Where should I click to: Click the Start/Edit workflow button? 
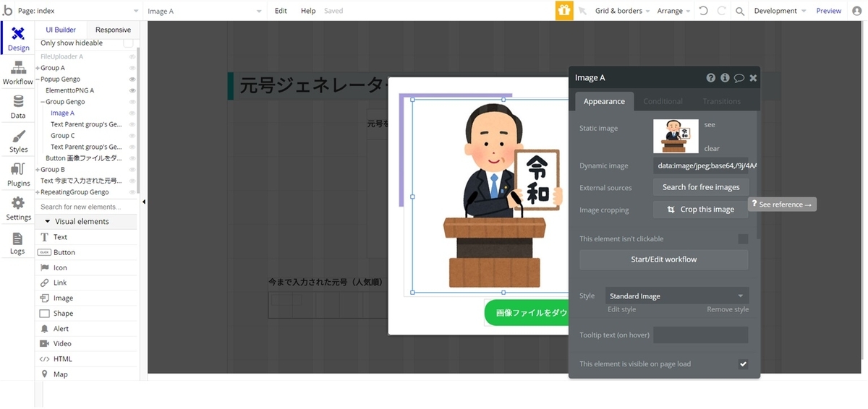pyautogui.click(x=664, y=259)
